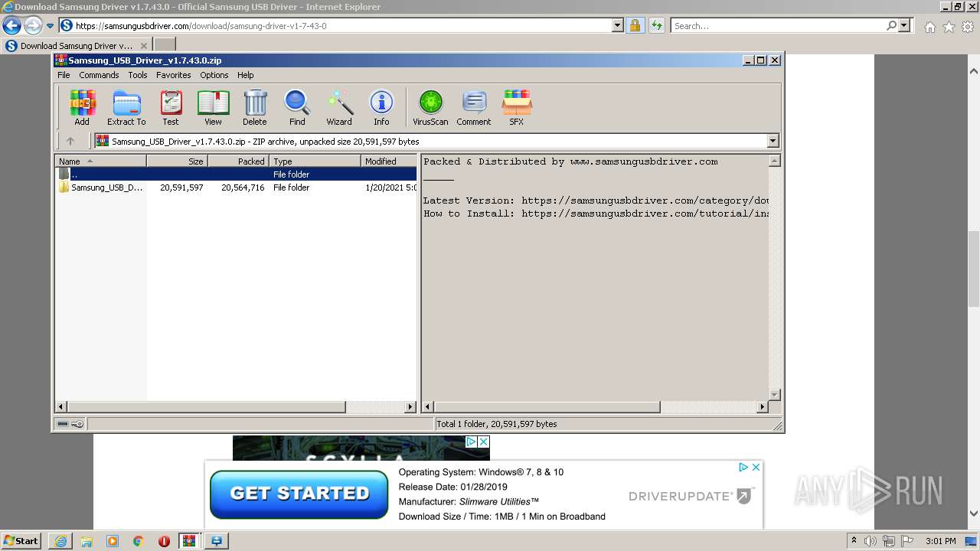Click the taskbar clock showing 3:01 PM
This screenshot has width=980, height=551.
(x=940, y=541)
